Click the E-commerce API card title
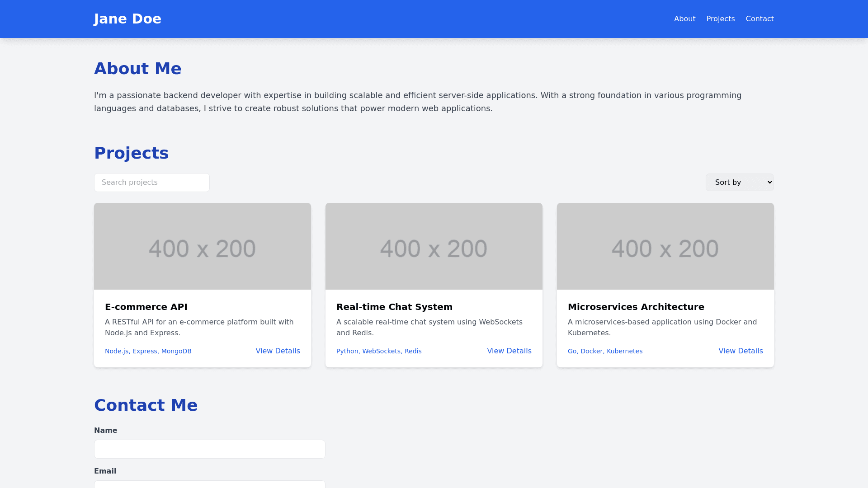The height and width of the screenshot is (488, 868). [x=146, y=307]
